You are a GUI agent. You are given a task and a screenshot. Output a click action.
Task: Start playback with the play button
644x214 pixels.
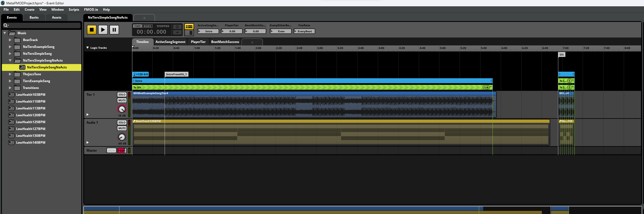pyautogui.click(x=103, y=30)
